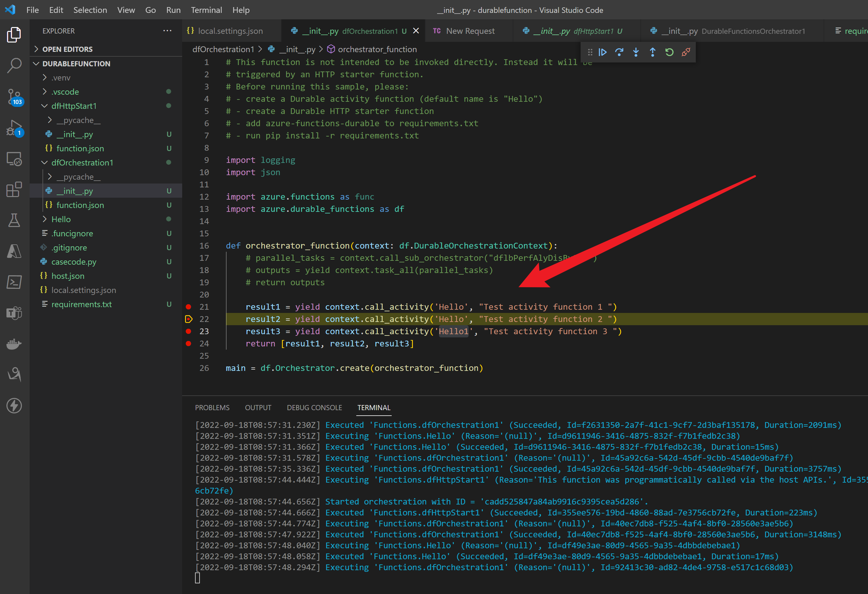Click the debug Continue button
Screen dimensions: 868x594
tap(602, 52)
